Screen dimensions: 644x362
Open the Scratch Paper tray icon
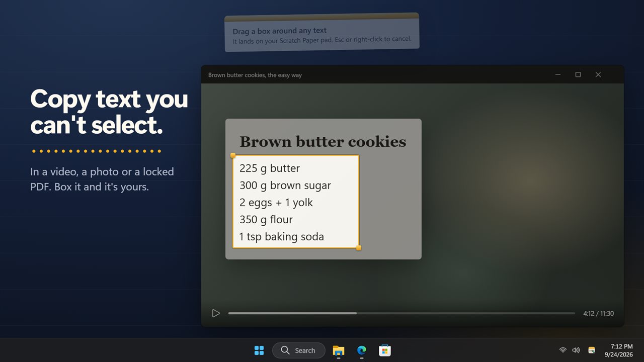(x=592, y=350)
